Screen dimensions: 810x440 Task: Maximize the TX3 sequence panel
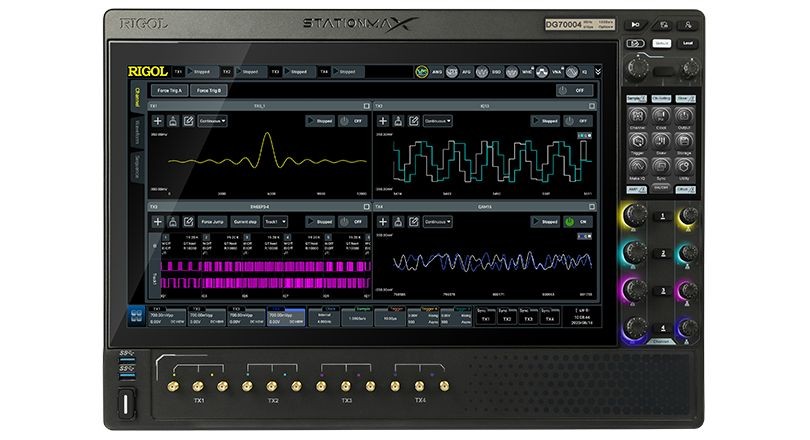pyautogui.click(x=367, y=207)
